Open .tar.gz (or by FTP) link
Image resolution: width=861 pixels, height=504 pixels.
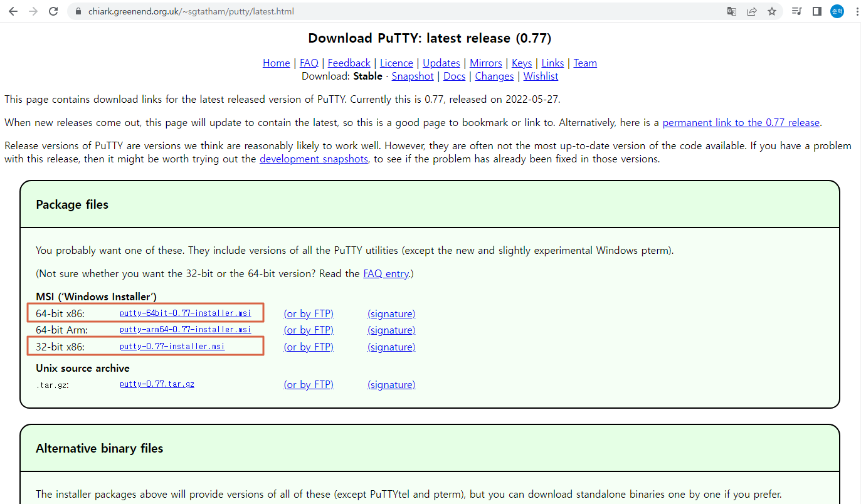pyautogui.click(x=309, y=384)
